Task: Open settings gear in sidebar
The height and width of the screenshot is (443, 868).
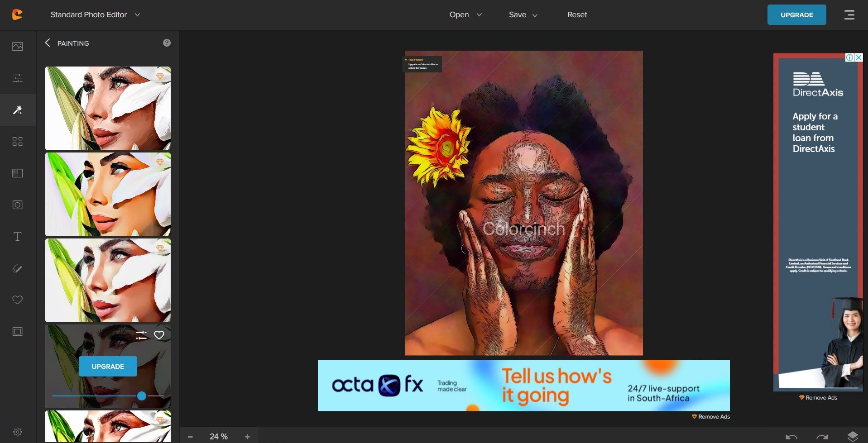Action: click(x=18, y=432)
